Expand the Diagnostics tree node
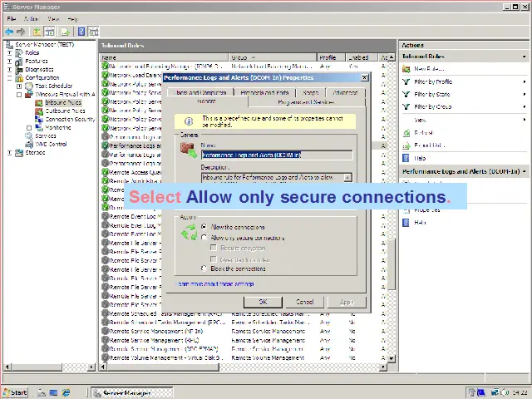The height and width of the screenshot is (399, 532). (x=9, y=70)
